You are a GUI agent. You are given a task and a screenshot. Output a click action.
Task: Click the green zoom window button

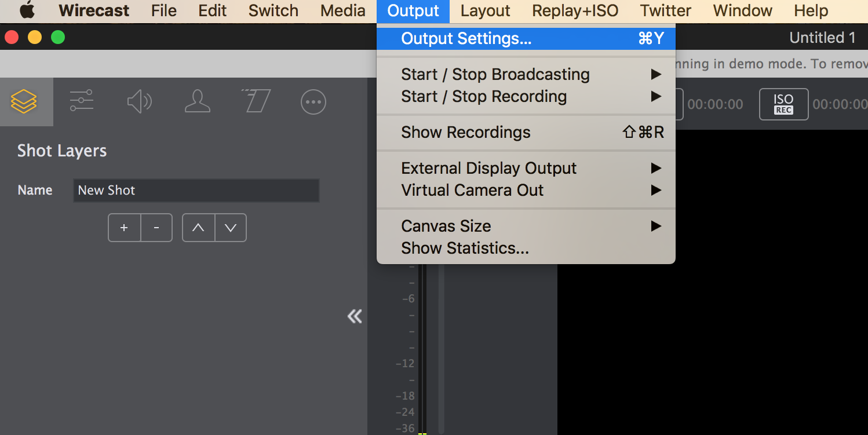point(58,37)
